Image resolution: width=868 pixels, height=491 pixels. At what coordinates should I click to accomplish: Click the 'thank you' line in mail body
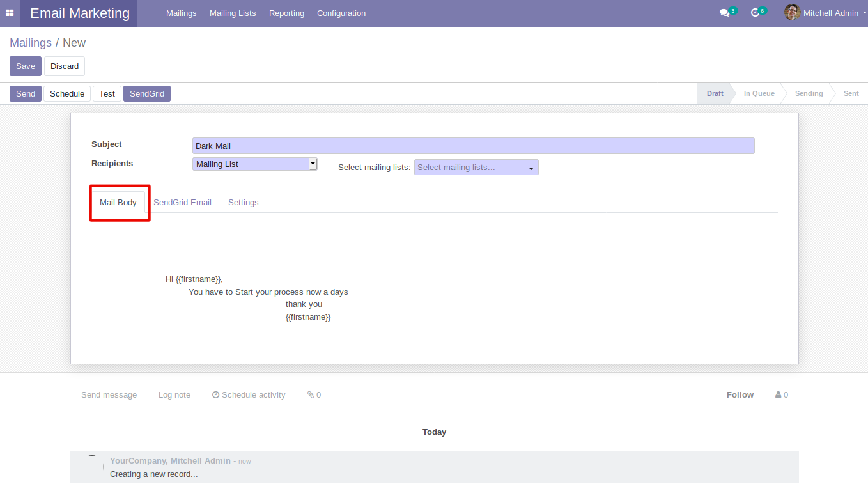[304, 304]
